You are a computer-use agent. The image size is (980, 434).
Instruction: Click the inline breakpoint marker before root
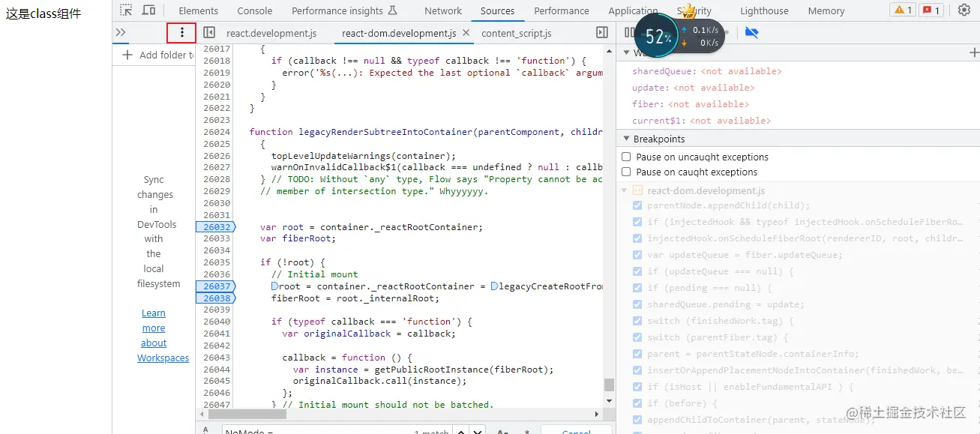274,286
